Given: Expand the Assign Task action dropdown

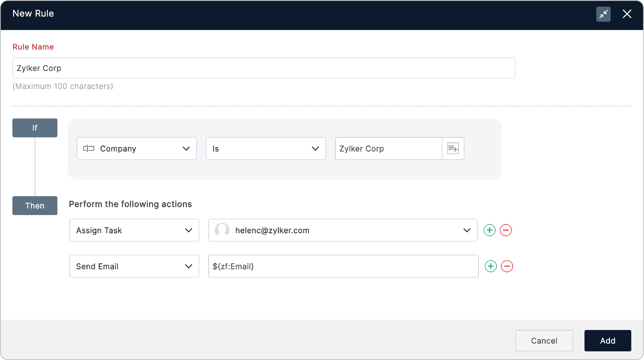Looking at the screenshot, I should [x=189, y=230].
